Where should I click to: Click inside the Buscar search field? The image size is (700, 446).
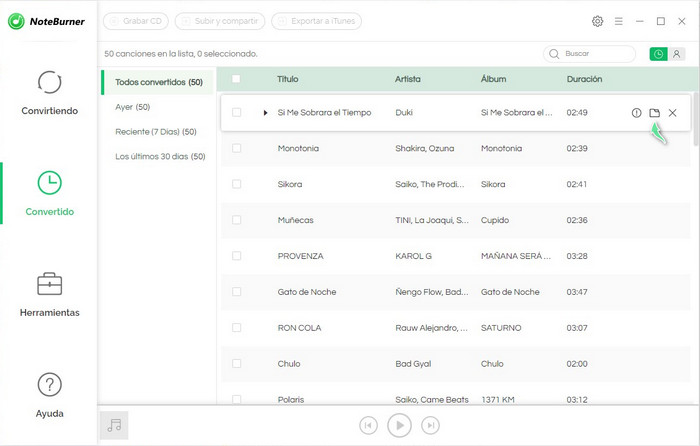click(x=589, y=54)
